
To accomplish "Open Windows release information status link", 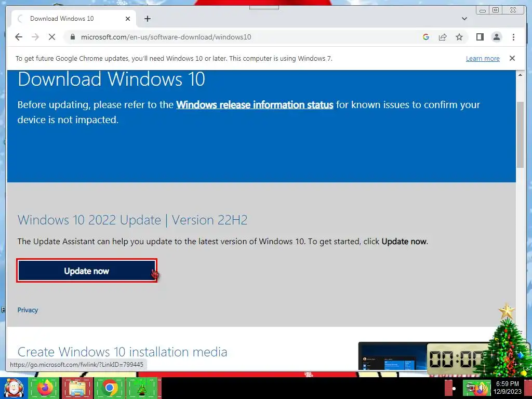I will [255, 104].
